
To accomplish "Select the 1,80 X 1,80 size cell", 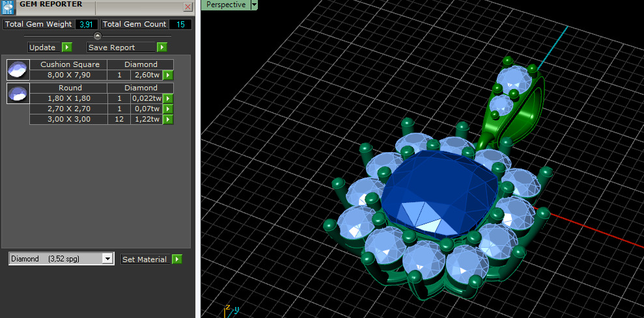I will point(68,98).
